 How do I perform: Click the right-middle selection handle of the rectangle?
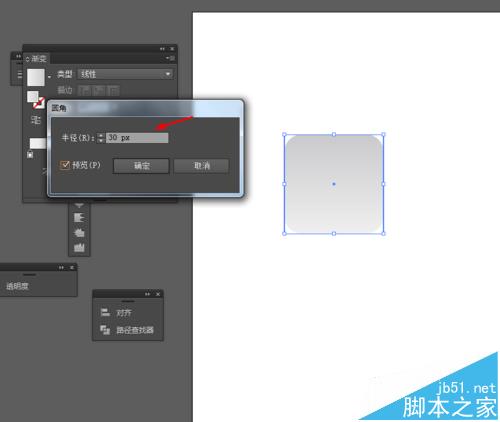(x=383, y=184)
